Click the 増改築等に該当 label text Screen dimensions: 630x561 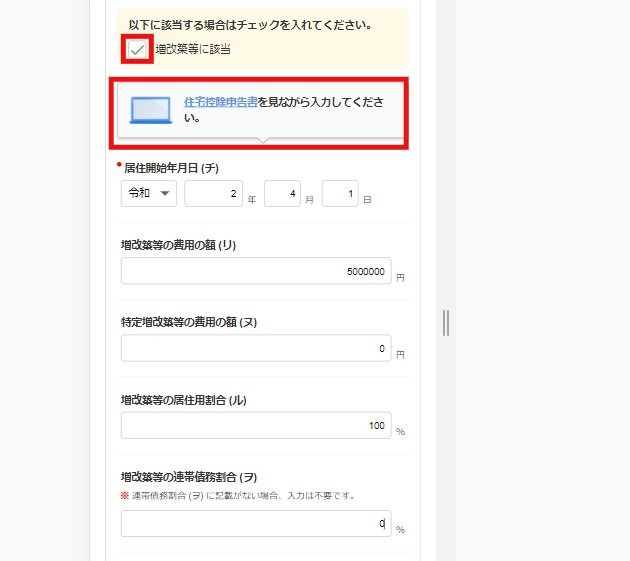coord(193,49)
